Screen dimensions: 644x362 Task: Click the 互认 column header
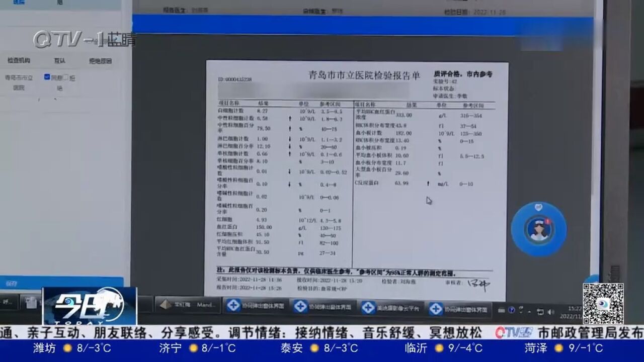tap(59, 61)
